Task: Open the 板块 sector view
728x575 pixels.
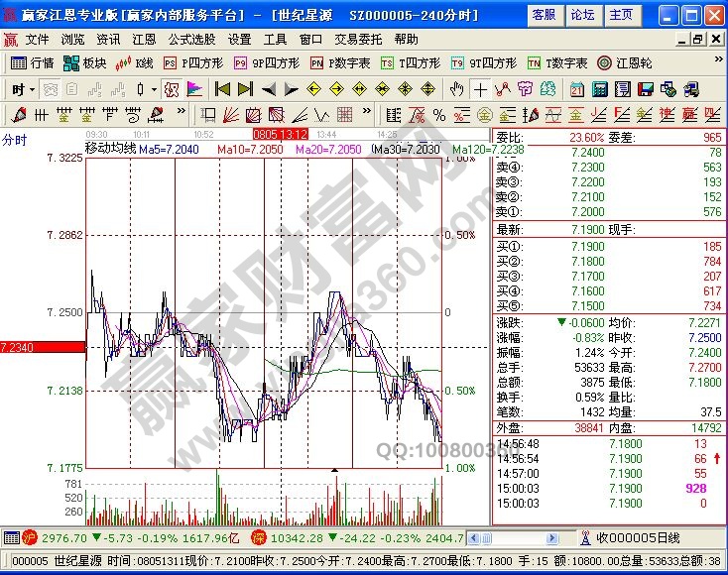Action: (x=85, y=62)
